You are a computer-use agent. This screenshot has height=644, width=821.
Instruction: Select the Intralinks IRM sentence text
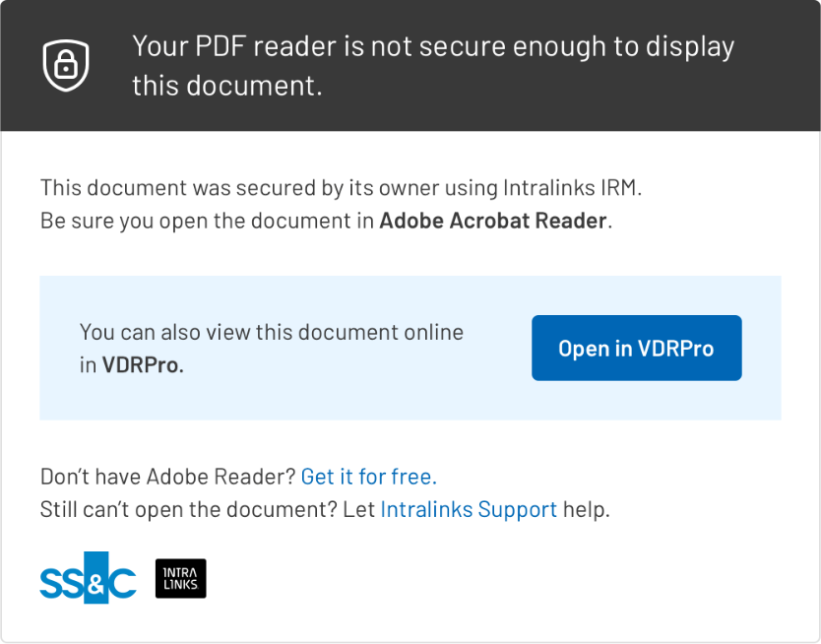click(340, 187)
